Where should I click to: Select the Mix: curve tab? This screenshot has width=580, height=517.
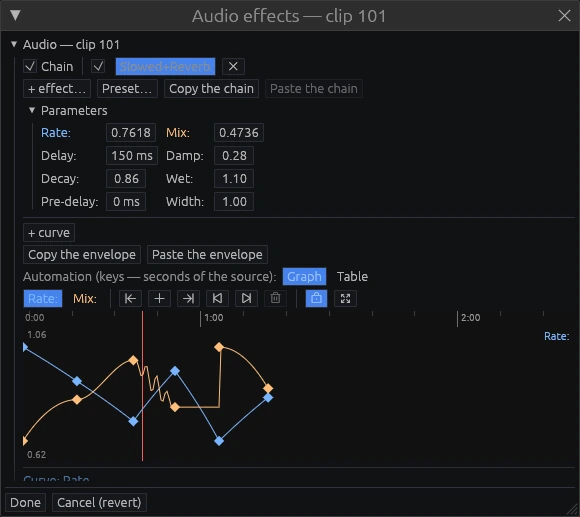[85, 298]
